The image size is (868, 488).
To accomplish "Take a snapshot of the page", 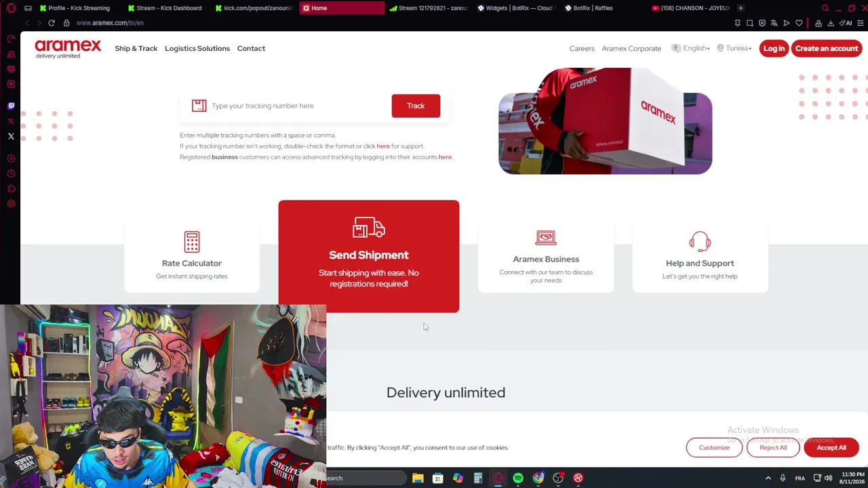I will click(750, 23).
